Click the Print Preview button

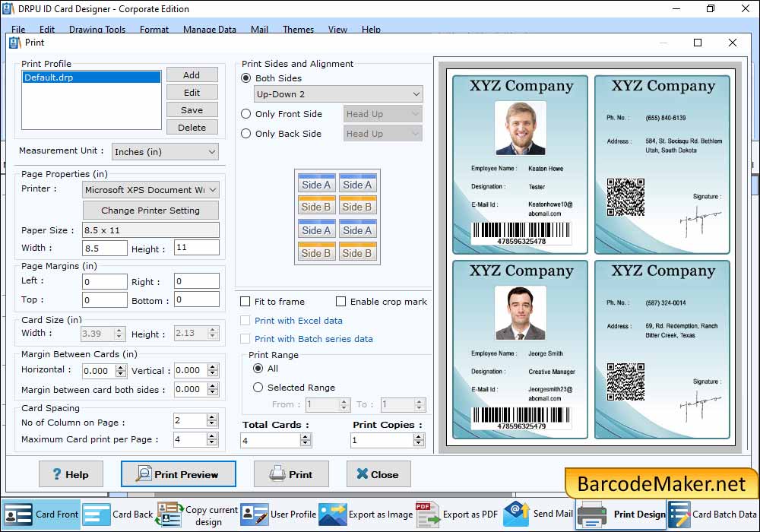(x=179, y=473)
